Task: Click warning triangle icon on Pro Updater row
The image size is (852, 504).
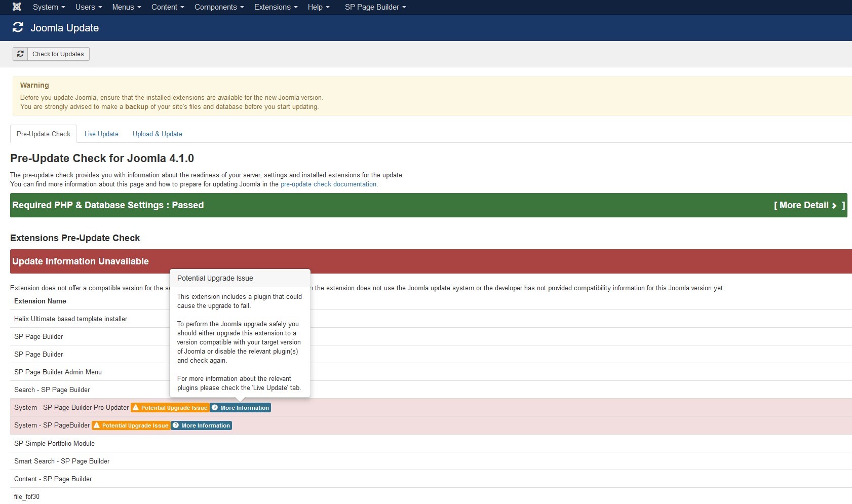Action: [x=136, y=408]
